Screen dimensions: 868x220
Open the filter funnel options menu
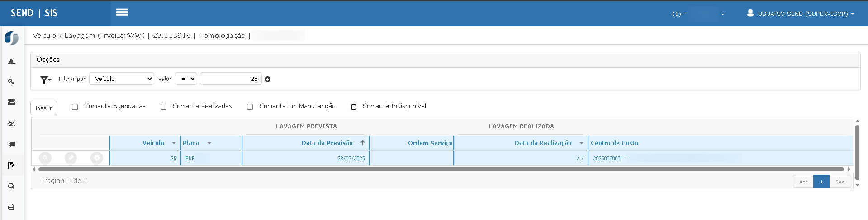(x=46, y=80)
